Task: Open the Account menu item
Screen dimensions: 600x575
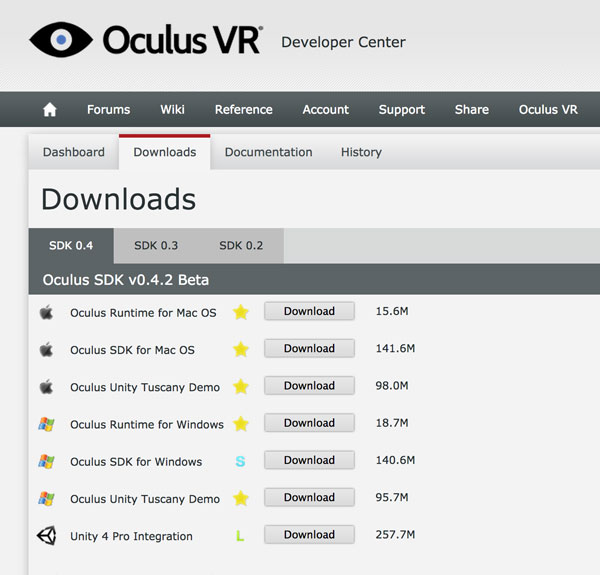Action: [x=326, y=109]
